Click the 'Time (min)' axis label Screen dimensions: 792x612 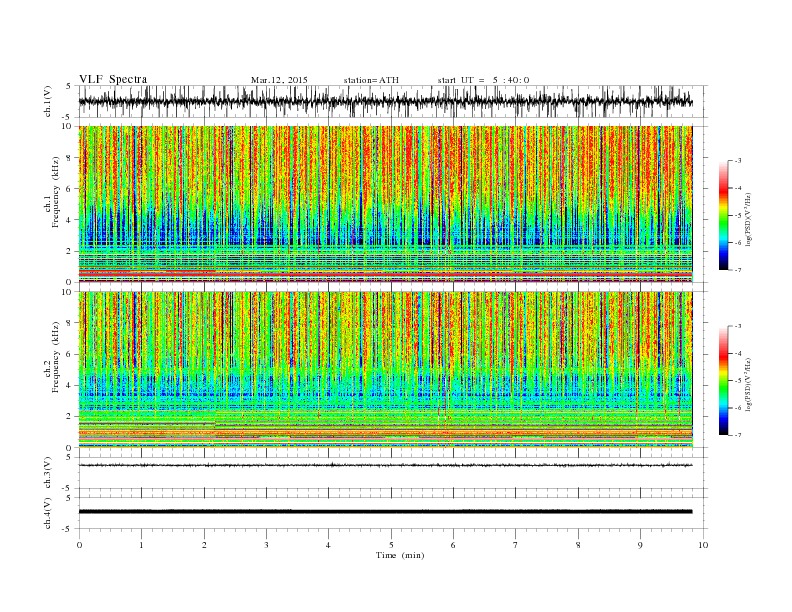tap(400, 555)
